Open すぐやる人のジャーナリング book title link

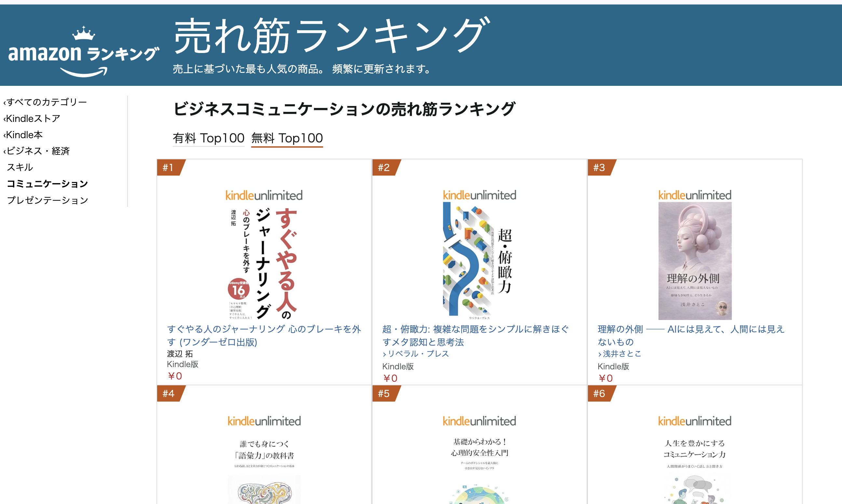click(264, 335)
